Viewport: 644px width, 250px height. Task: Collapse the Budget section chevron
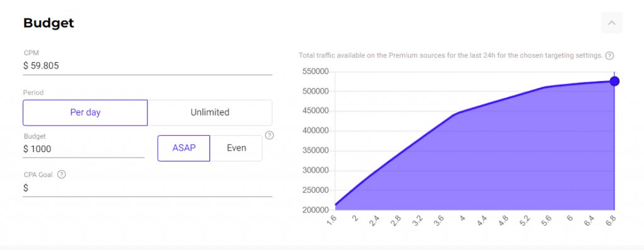point(611,23)
